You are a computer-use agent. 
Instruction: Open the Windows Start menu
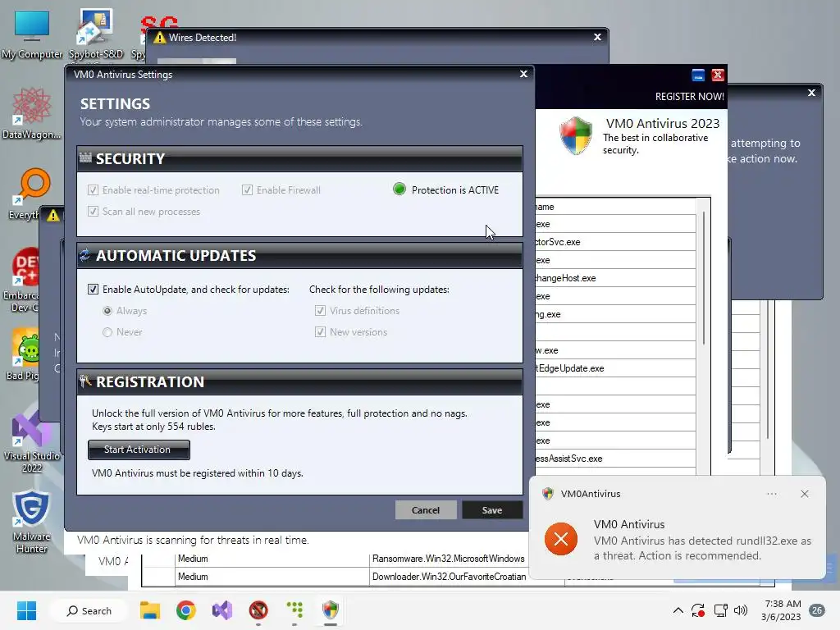[26, 610]
